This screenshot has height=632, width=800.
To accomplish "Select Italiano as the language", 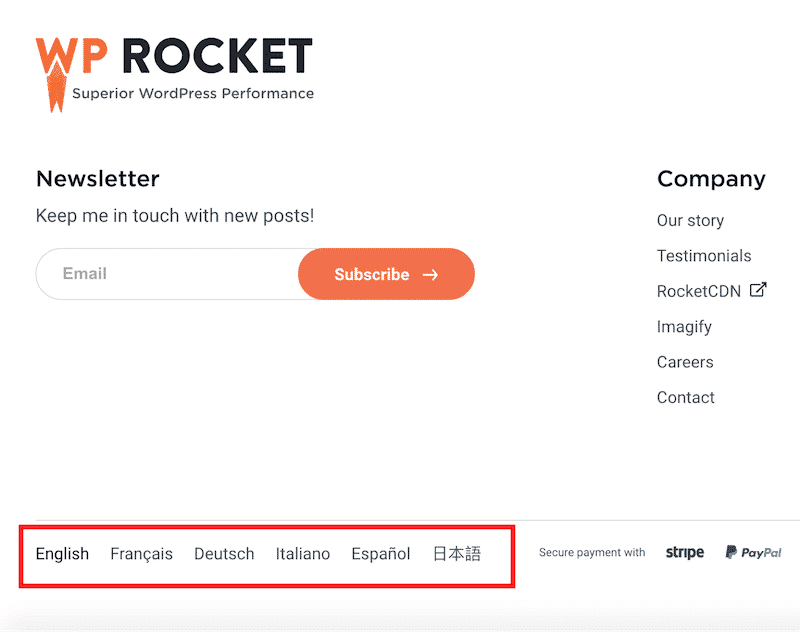I will coord(303,553).
